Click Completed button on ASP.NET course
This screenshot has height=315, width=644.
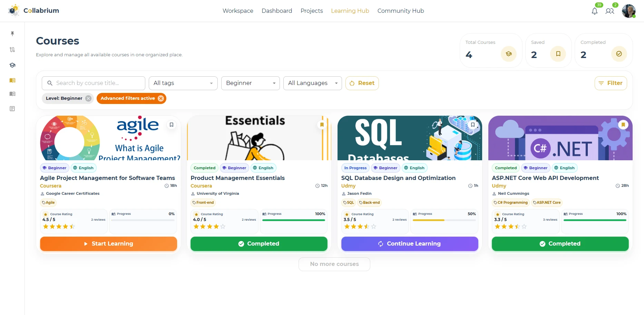560,244
